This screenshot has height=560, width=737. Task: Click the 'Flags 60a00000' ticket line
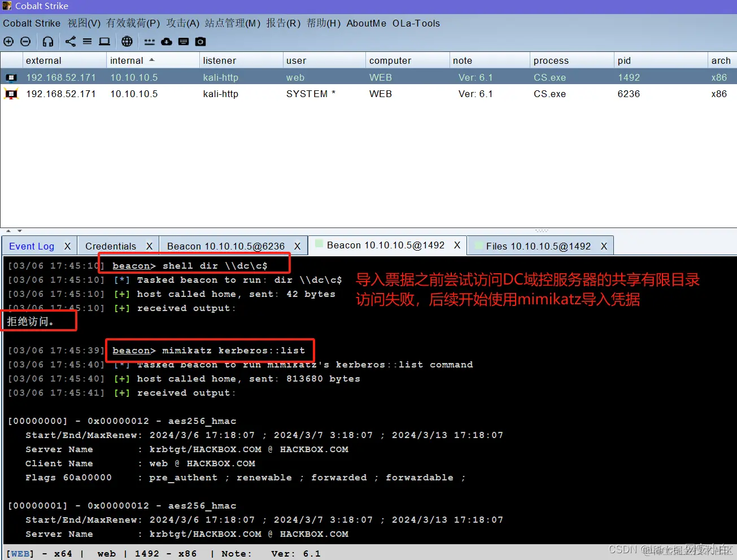[x=245, y=478]
